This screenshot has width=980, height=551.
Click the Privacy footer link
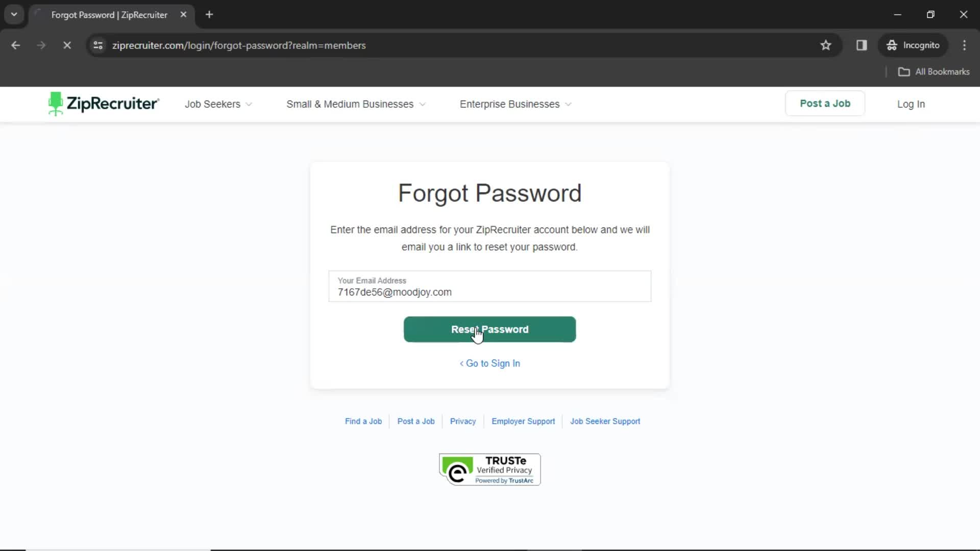(x=463, y=421)
